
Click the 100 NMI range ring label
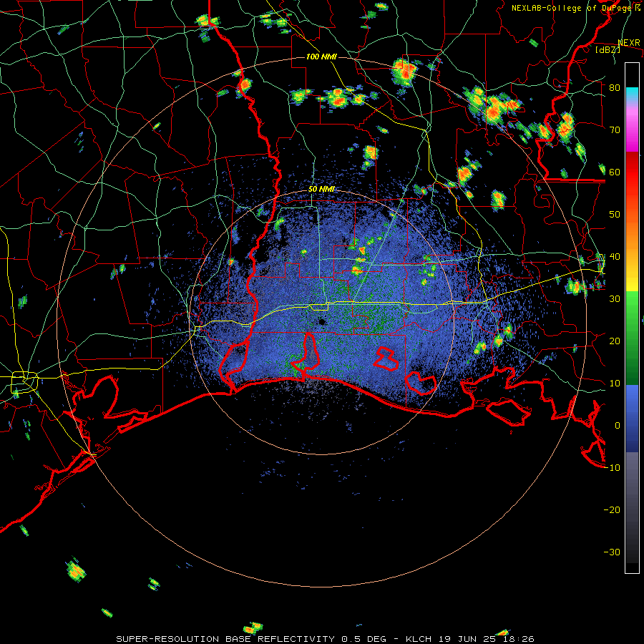point(321,57)
